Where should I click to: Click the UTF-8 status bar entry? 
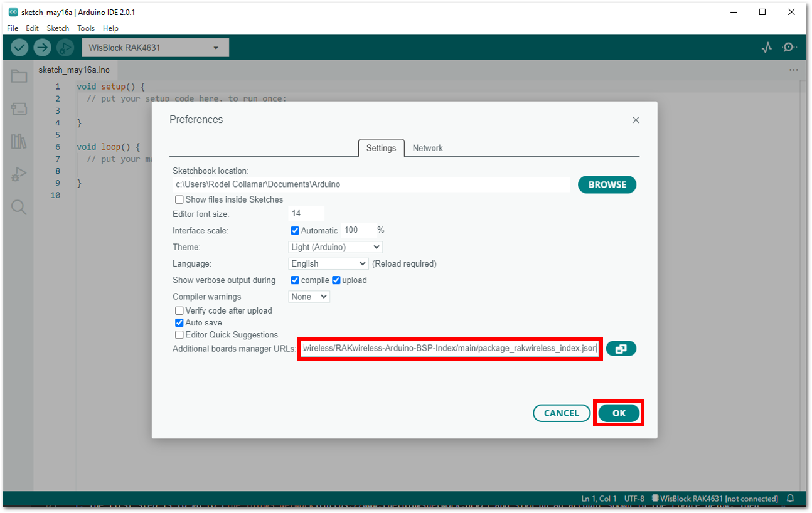[634, 499]
